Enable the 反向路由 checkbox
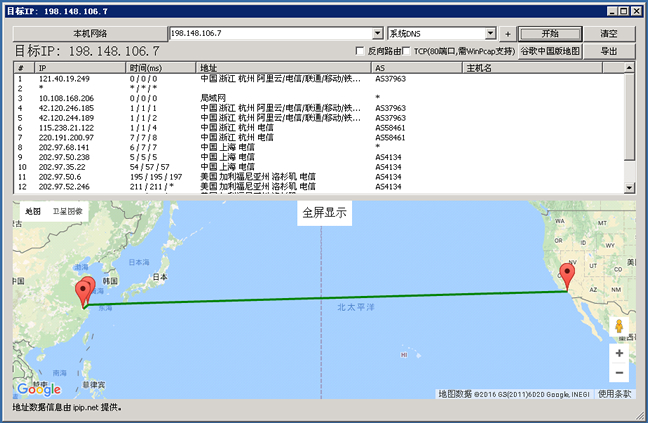 coord(360,51)
